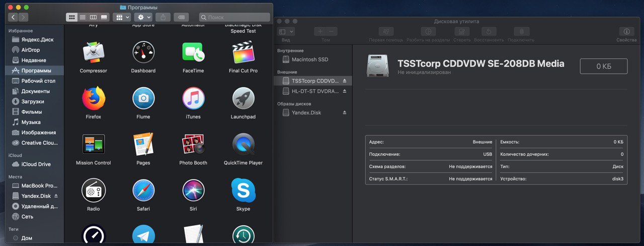Eject the TSSTcorp CDDVDW disk
The height and width of the screenshot is (246, 644).
(345, 81)
